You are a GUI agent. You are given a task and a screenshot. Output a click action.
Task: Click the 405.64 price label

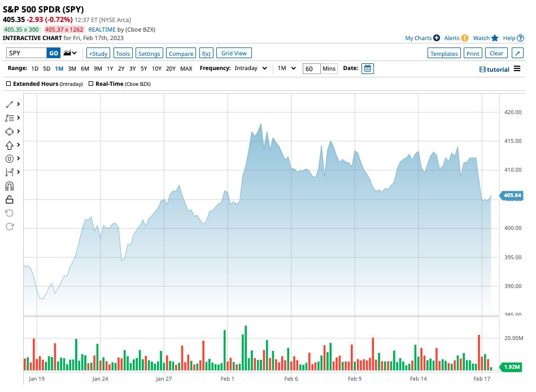[x=511, y=195]
